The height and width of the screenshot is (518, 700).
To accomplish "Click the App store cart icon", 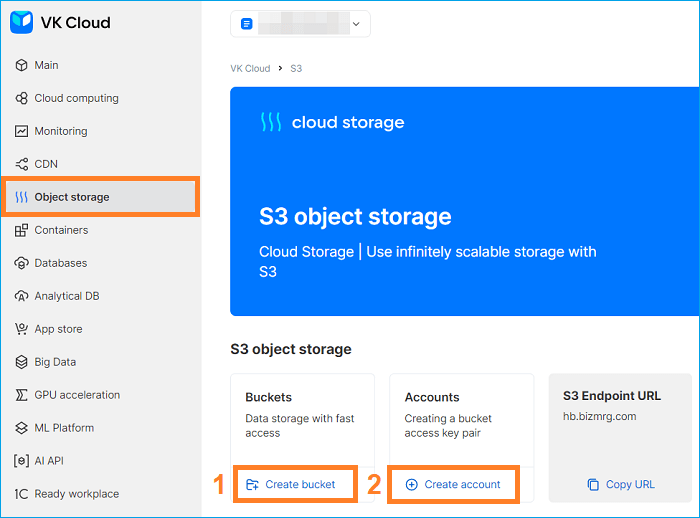I will point(21,329).
